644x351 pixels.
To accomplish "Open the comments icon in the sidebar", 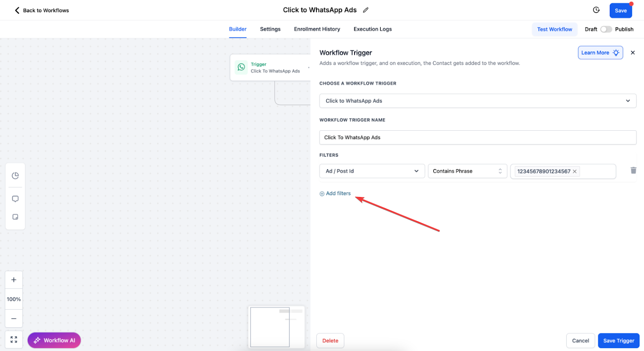I will (x=15, y=199).
